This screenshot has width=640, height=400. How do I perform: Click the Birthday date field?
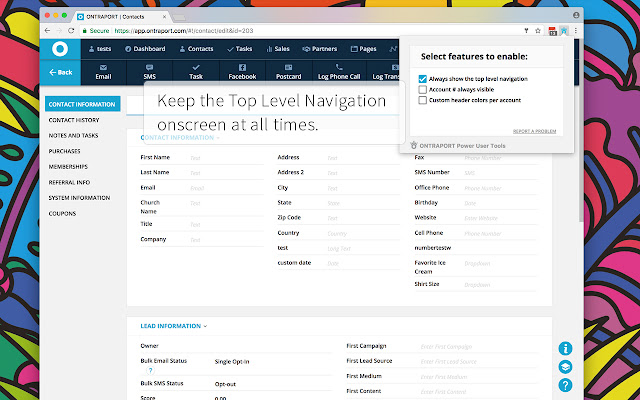coord(500,203)
